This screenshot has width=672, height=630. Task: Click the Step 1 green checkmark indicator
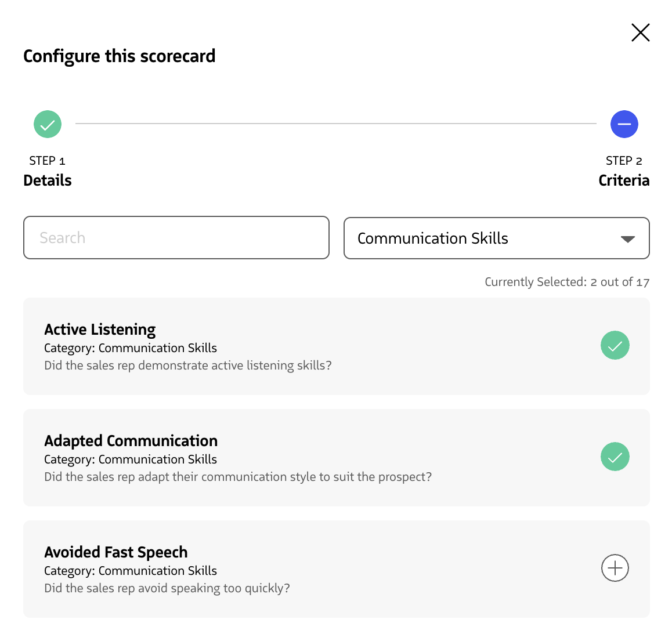coord(47,124)
